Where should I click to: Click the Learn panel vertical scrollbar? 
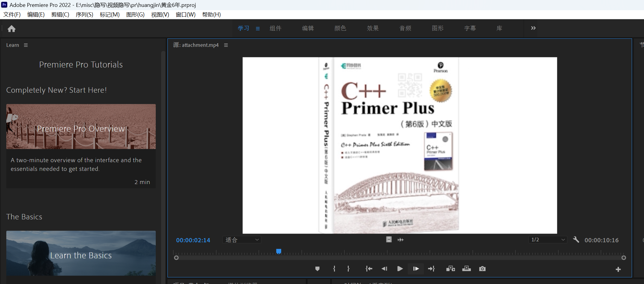[163, 167]
